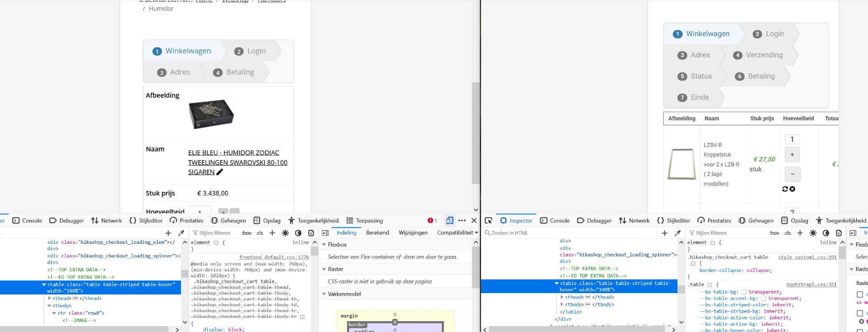Collapse the selected table node in left markup

point(44,285)
